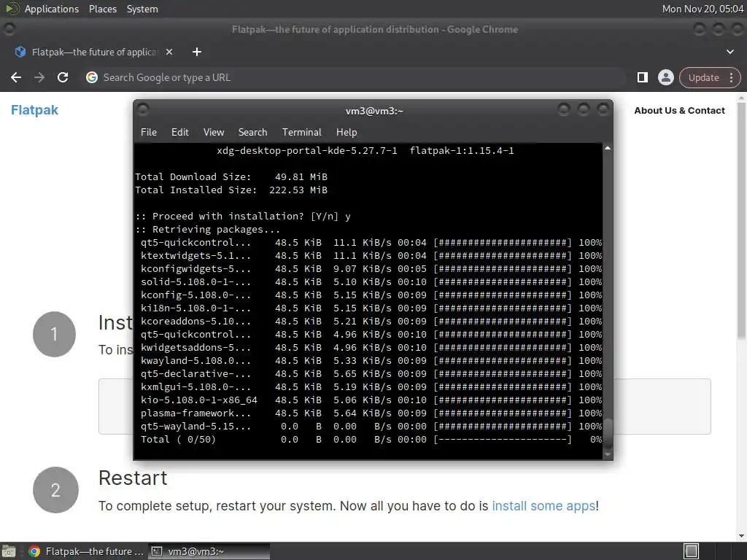Screen dimensions: 747x560
Task: Click the Chrome Update button
Action: pyautogui.click(x=704, y=77)
